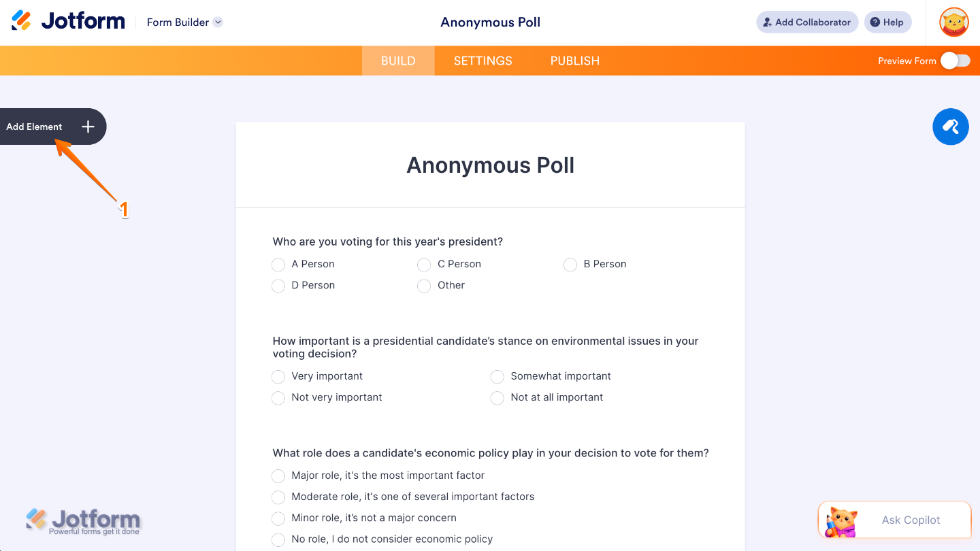Click the Add Collaborator person icon
The height and width of the screenshot is (551, 980).
tap(768, 22)
